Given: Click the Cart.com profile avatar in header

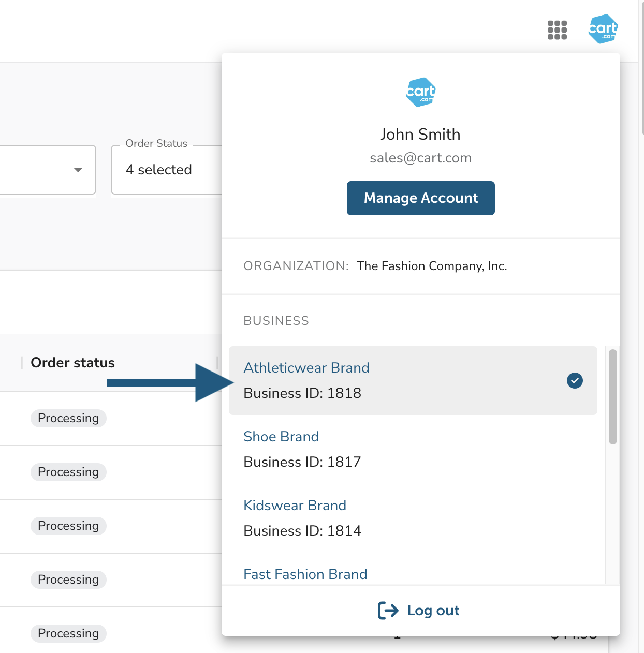Looking at the screenshot, I should [x=603, y=29].
